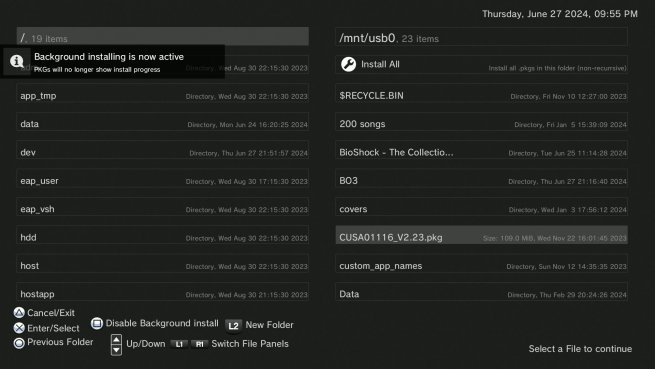Open the hostapp directory
The height and width of the screenshot is (369, 655).
click(162, 292)
